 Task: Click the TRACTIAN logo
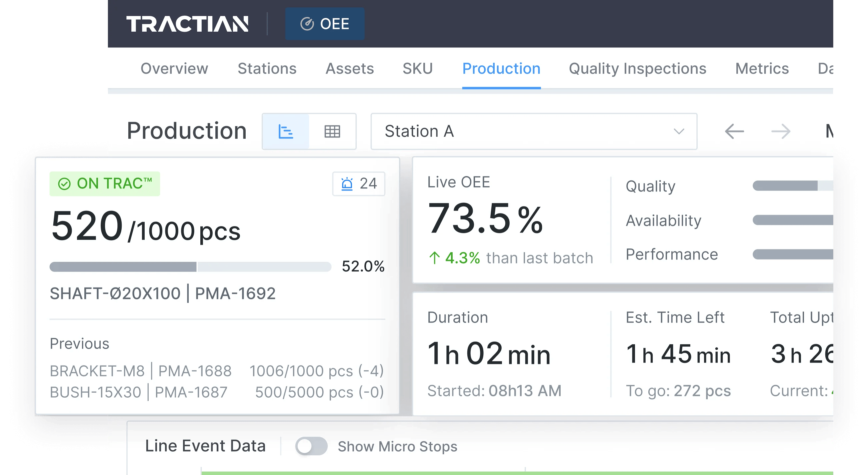click(188, 24)
